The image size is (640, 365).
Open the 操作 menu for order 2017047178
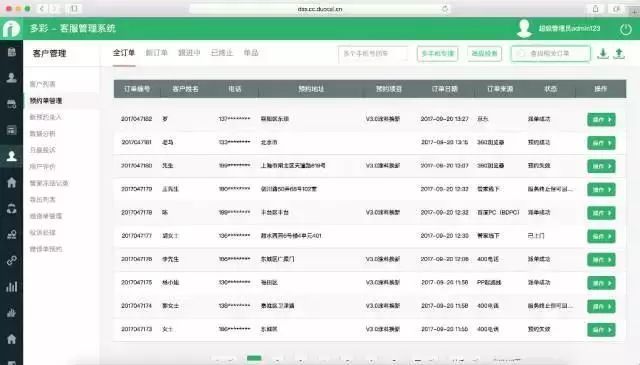[x=601, y=213]
